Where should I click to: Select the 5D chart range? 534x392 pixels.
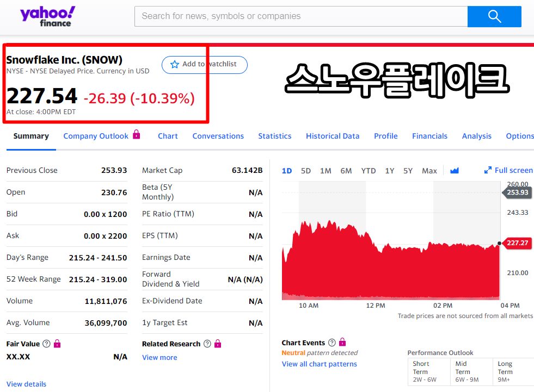306,171
